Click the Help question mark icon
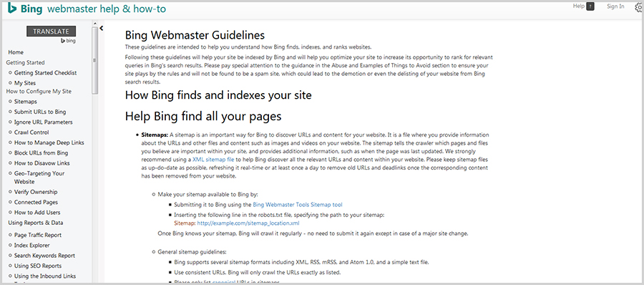Screen dimensions: 644x285 [590, 6]
